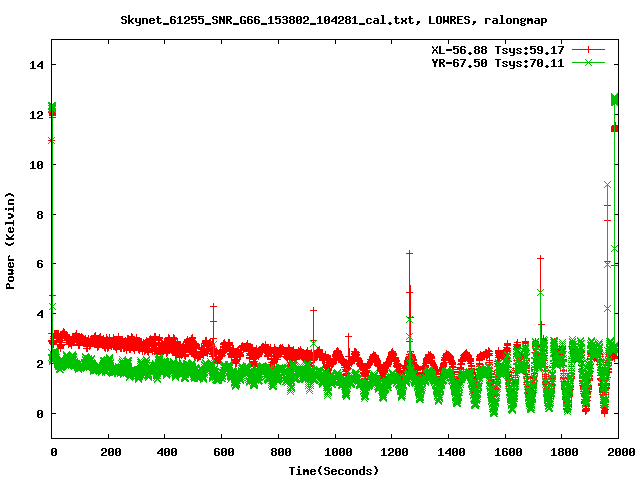Click the green line sample in legend
Viewport: 640px width, 480px height.
588,62
